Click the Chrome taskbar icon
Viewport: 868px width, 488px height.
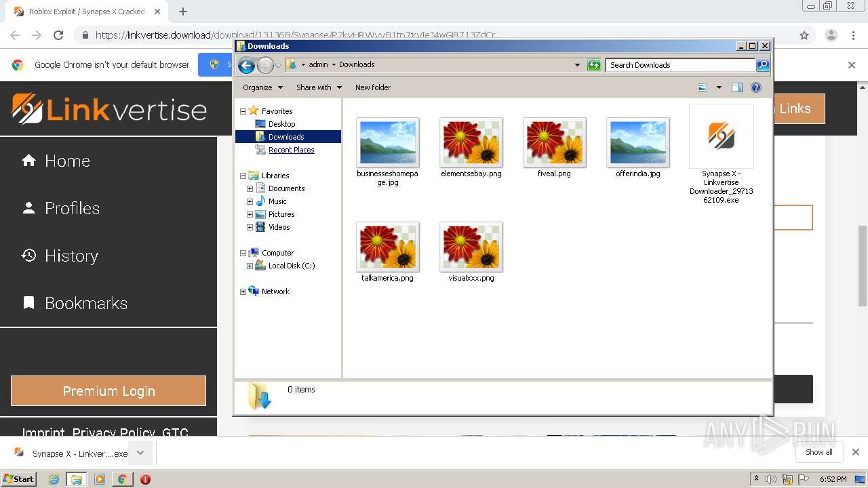[x=122, y=479]
